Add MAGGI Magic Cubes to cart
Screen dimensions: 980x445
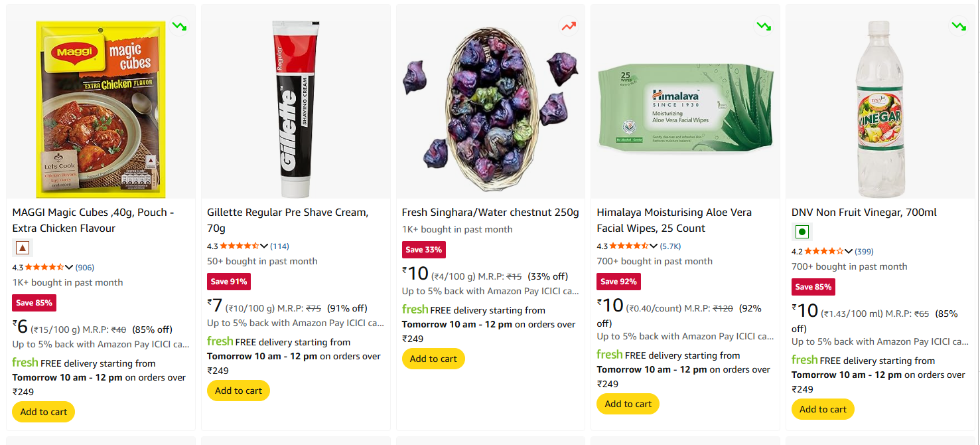44,412
